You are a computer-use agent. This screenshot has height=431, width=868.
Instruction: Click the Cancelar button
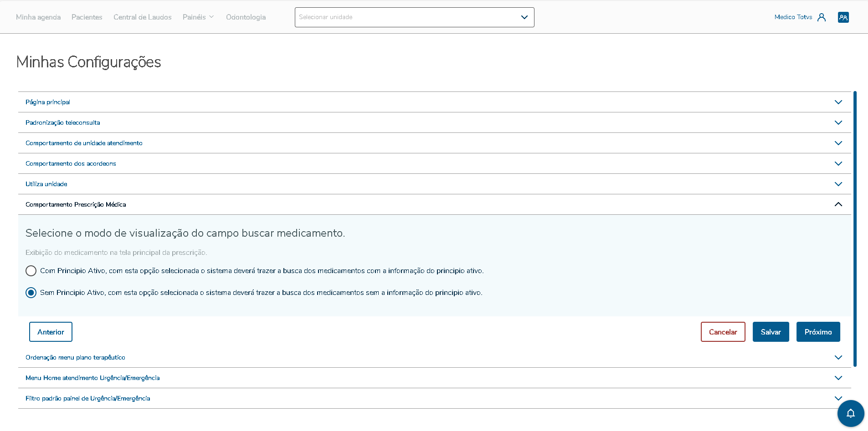tap(723, 332)
